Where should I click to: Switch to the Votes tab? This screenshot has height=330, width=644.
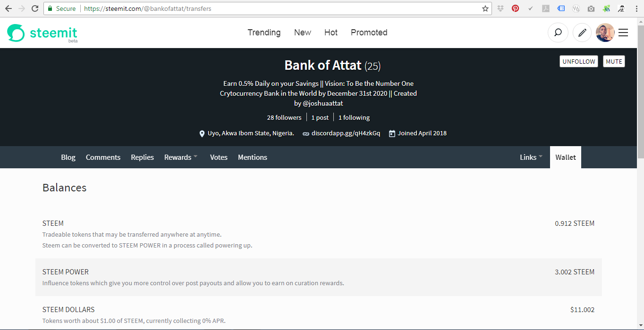click(x=219, y=157)
